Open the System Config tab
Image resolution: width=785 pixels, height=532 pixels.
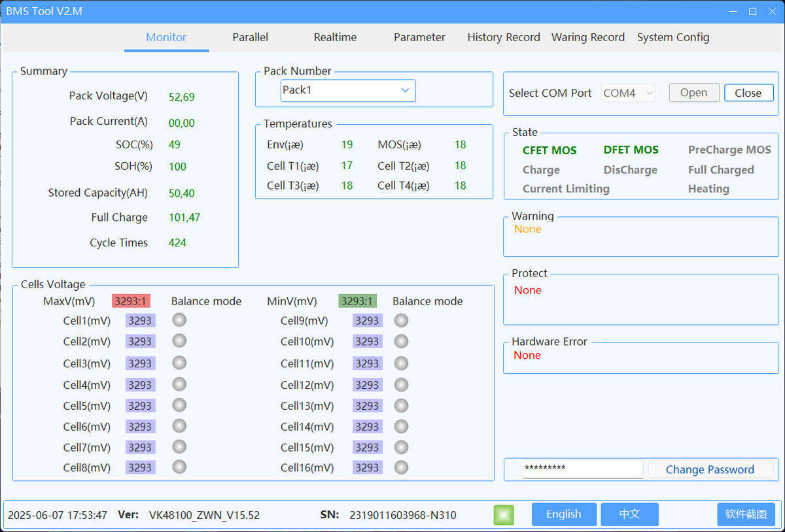[673, 37]
